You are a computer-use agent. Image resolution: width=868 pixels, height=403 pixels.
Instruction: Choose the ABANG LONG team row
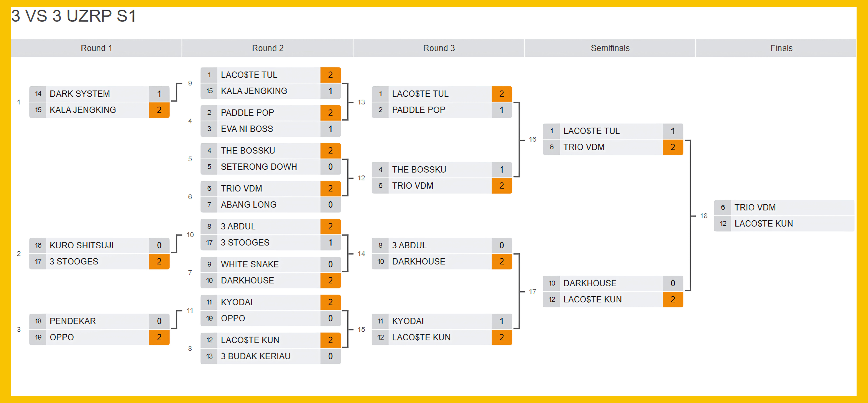pyautogui.click(x=248, y=205)
